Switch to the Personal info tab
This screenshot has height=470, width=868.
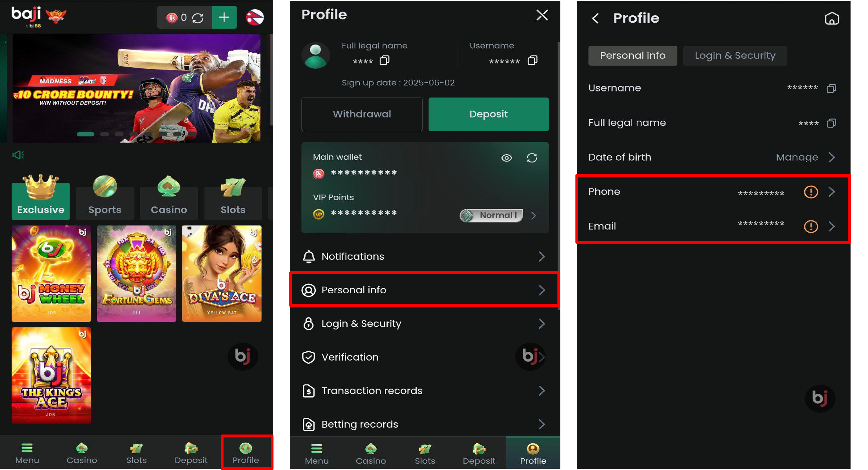[632, 56]
